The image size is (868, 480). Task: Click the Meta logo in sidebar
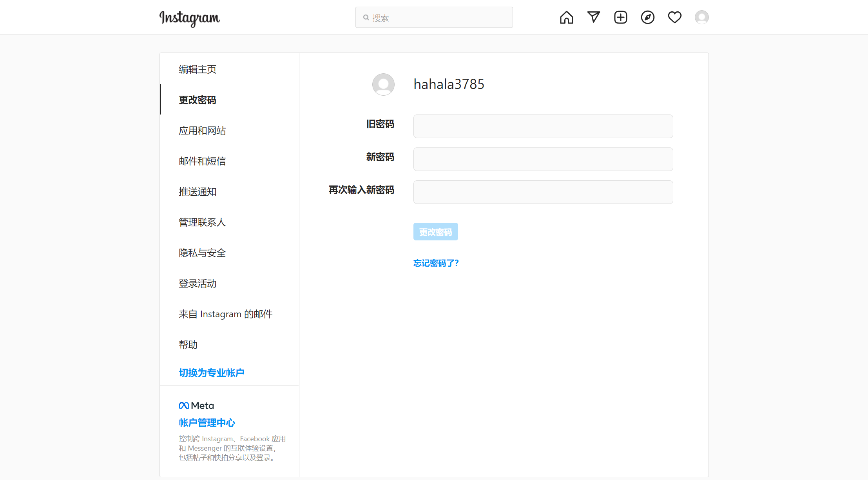[196, 405]
